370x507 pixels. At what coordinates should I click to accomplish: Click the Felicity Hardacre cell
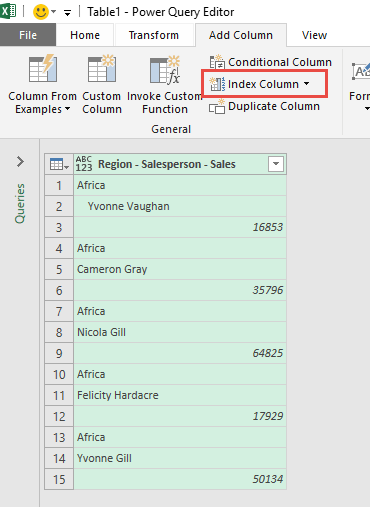tap(180, 395)
